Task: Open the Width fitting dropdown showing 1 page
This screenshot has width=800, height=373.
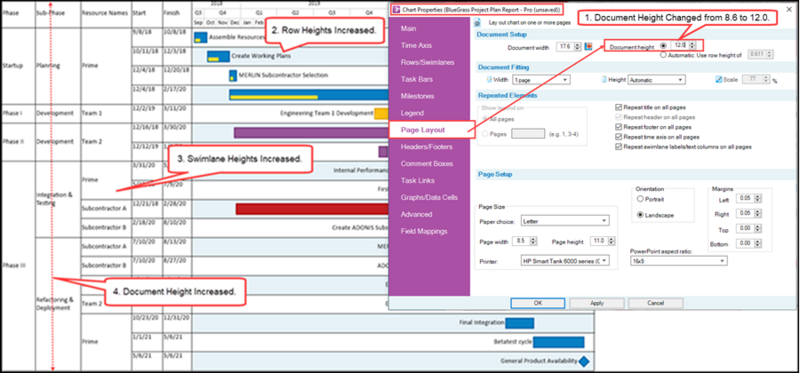Action: [542, 80]
